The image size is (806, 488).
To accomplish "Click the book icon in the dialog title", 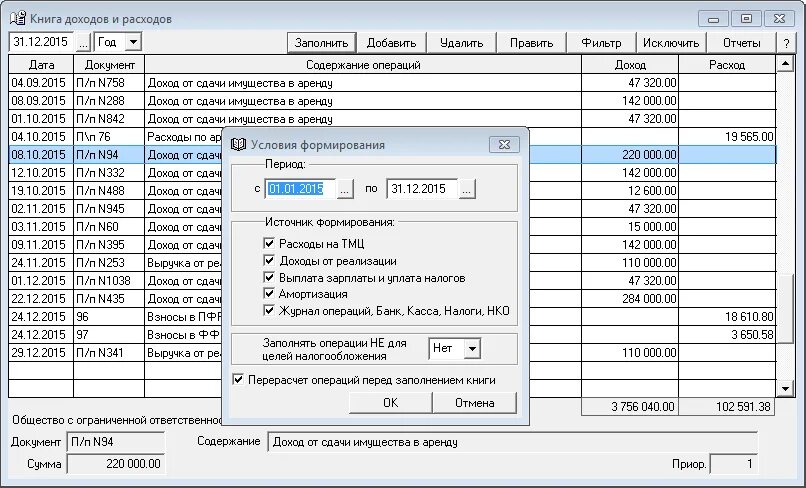I will (238, 144).
